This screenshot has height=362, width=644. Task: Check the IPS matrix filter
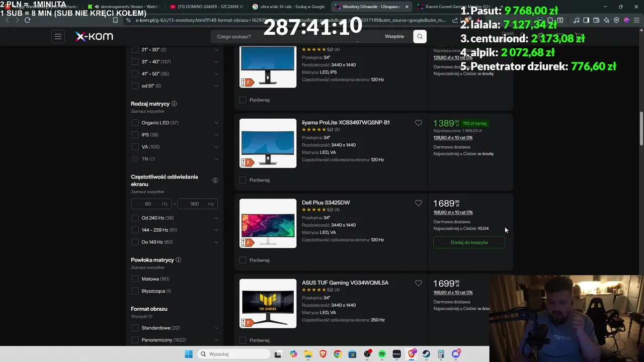tap(135, 135)
